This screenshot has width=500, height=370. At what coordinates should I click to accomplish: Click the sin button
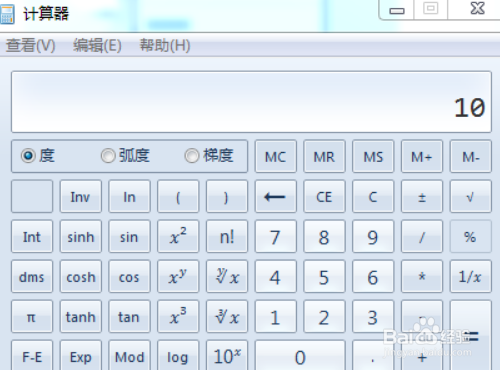pos(129,237)
